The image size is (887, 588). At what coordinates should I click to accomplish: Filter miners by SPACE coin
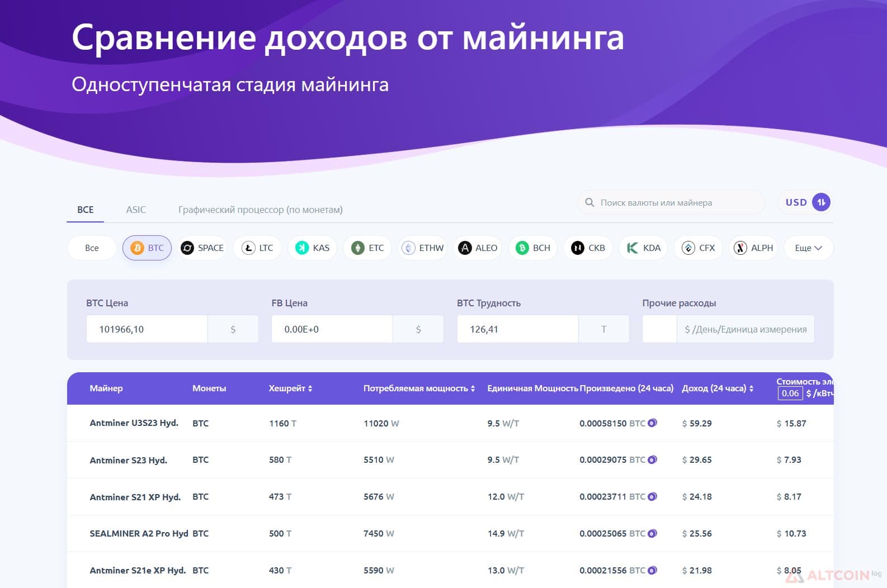tap(202, 248)
